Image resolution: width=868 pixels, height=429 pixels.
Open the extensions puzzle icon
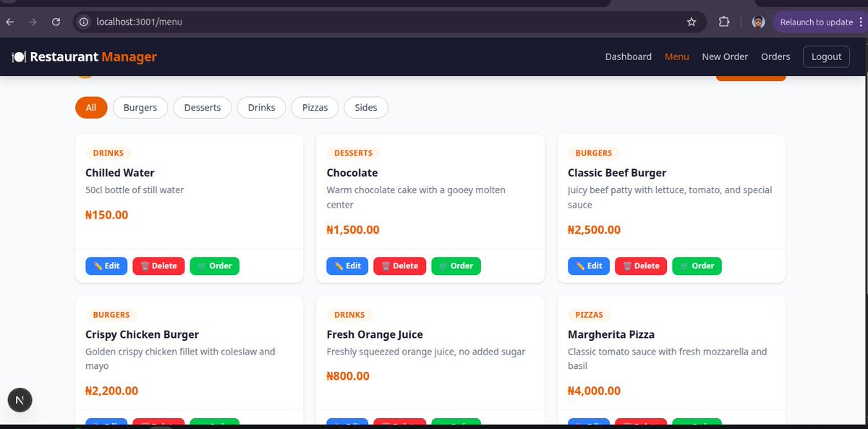[724, 22]
